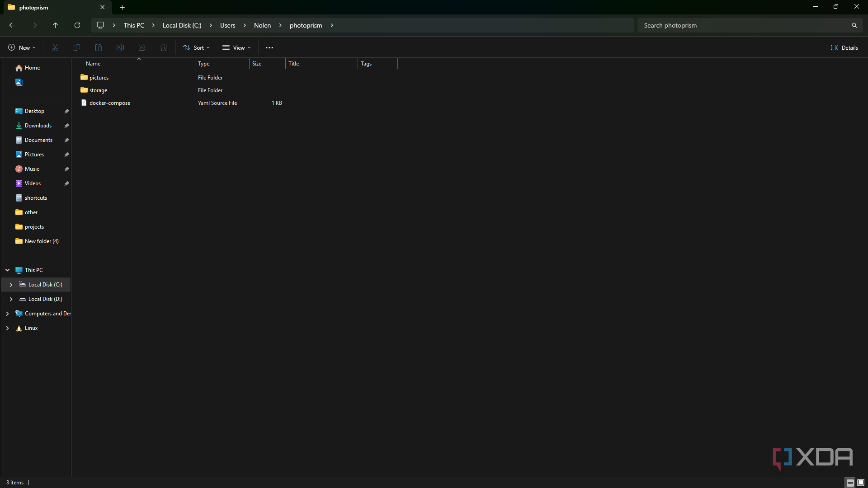Click the Forward navigation arrow
Viewport: 868px width, 488px height.
(x=34, y=25)
